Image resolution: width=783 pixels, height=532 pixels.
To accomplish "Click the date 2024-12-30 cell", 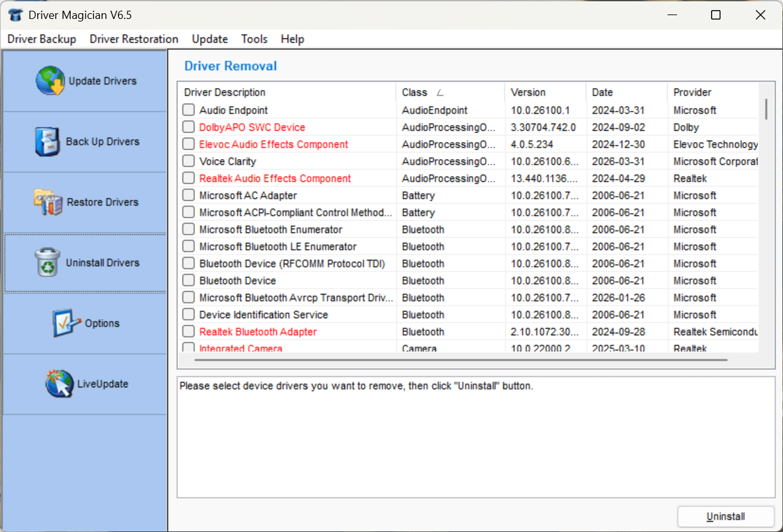I will coord(618,144).
